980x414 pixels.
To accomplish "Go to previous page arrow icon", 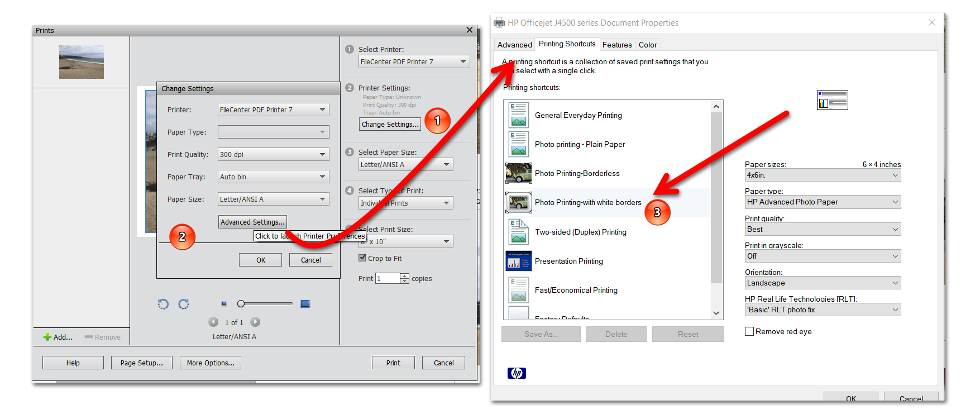I will [213, 322].
